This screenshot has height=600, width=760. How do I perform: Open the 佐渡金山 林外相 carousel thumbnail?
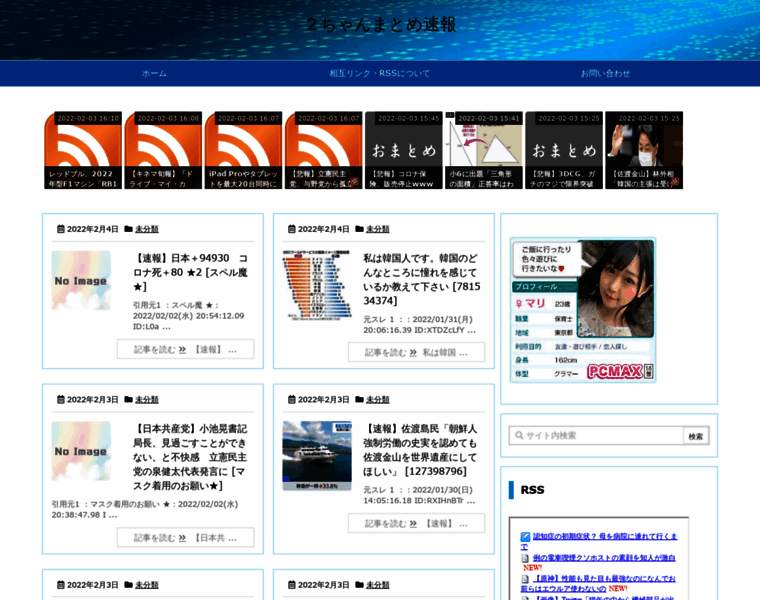[x=644, y=150]
